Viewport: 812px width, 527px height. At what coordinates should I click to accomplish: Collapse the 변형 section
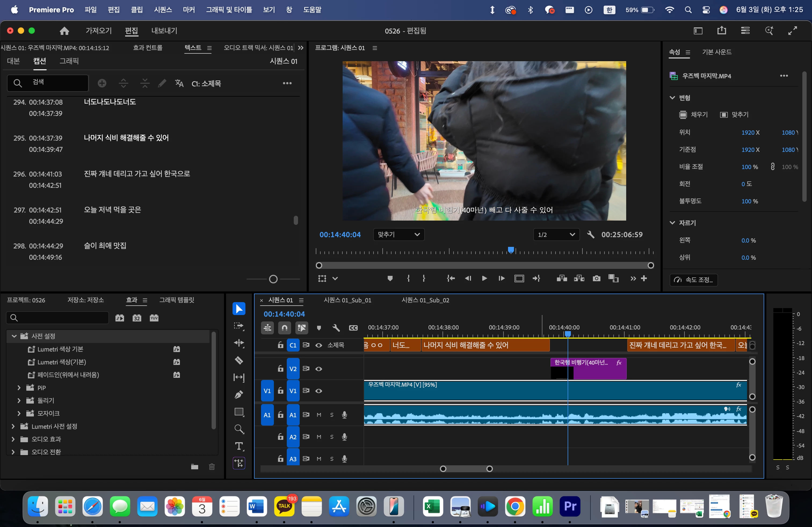point(672,98)
